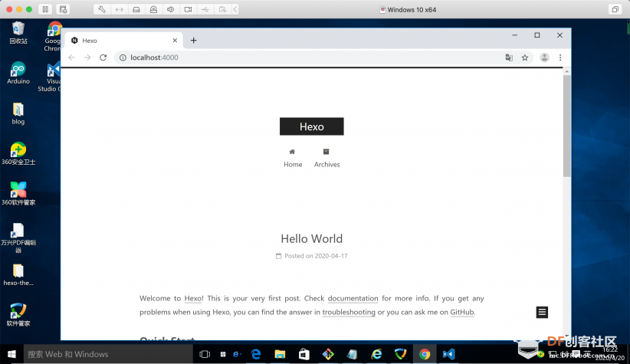
Task: Open Internet Explorer from taskbar
Action: [376, 354]
